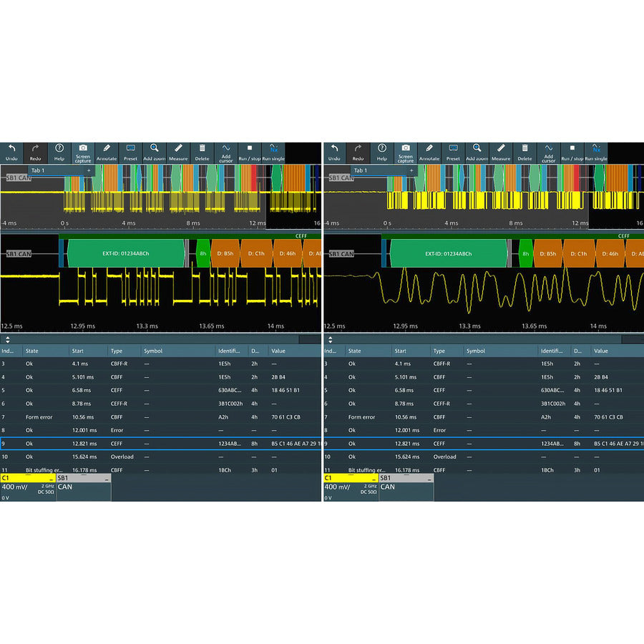Viewport: 644px width, 644px height.
Task: Click the D: B5h data field on the left screen
Action: tap(225, 254)
